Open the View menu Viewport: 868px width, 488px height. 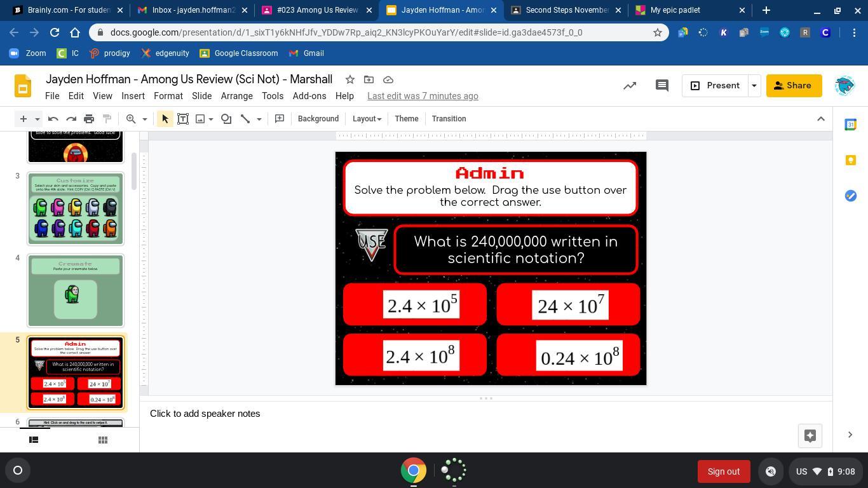(x=102, y=96)
